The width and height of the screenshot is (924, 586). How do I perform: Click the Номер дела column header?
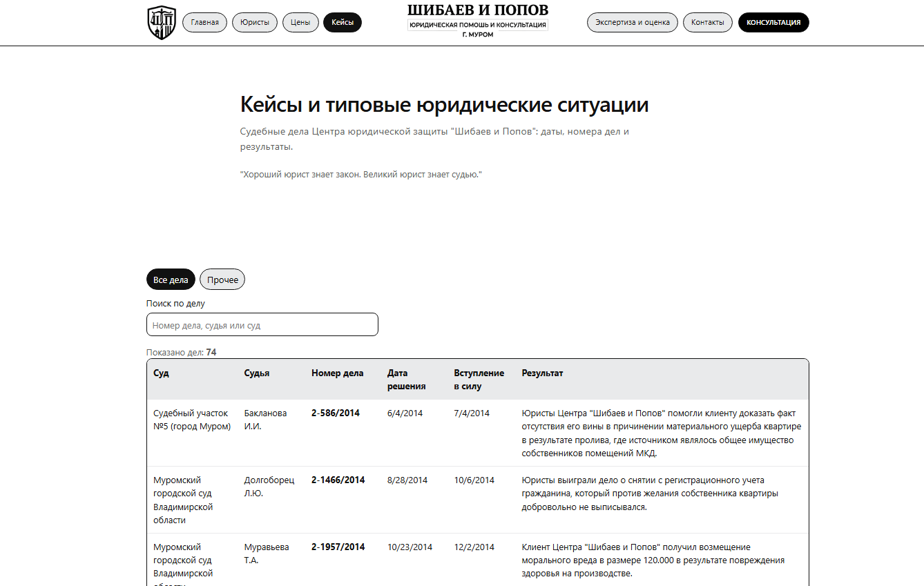point(337,373)
